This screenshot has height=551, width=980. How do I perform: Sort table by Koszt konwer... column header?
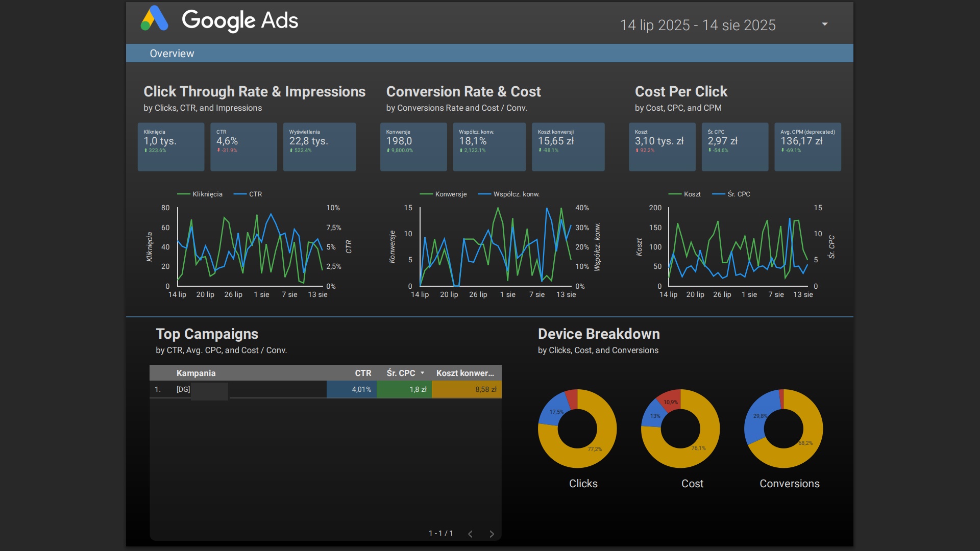465,373
